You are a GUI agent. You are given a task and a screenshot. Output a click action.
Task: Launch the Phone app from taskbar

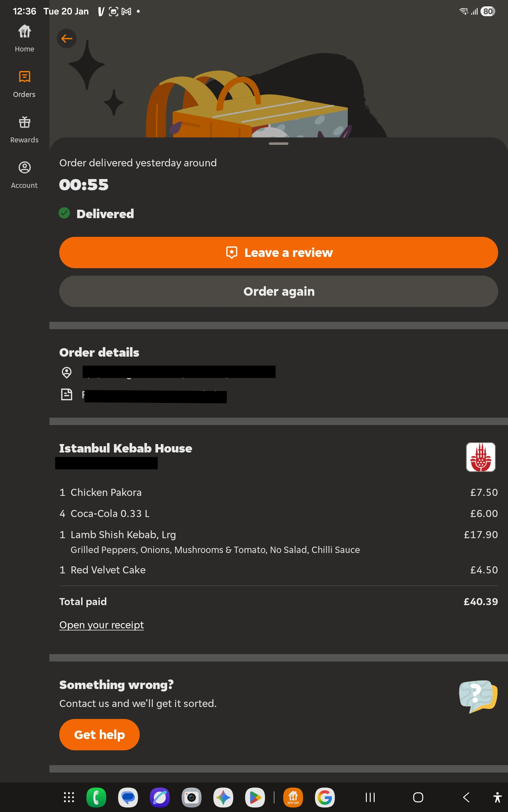[x=96, y=797]
